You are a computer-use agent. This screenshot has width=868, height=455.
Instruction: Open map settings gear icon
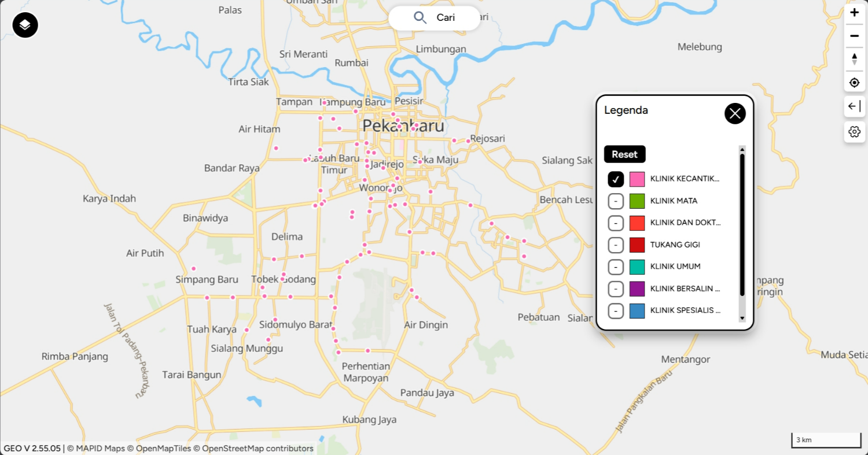click(854, 132)
